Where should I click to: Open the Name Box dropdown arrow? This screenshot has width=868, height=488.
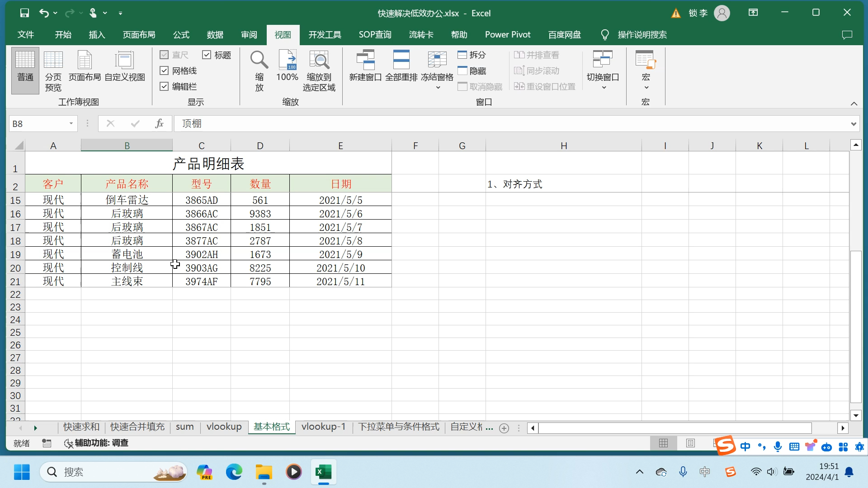point(71,123)
